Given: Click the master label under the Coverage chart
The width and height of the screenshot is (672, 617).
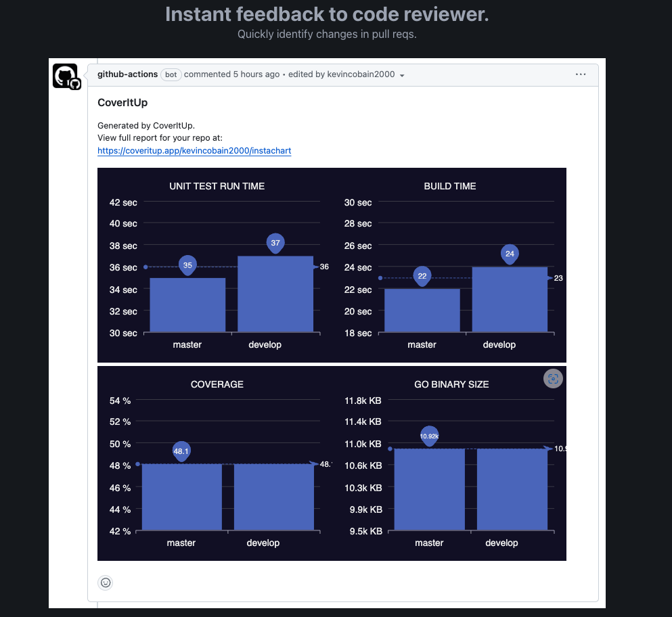Looking at the screenshot, I should (x=181, y=543).
